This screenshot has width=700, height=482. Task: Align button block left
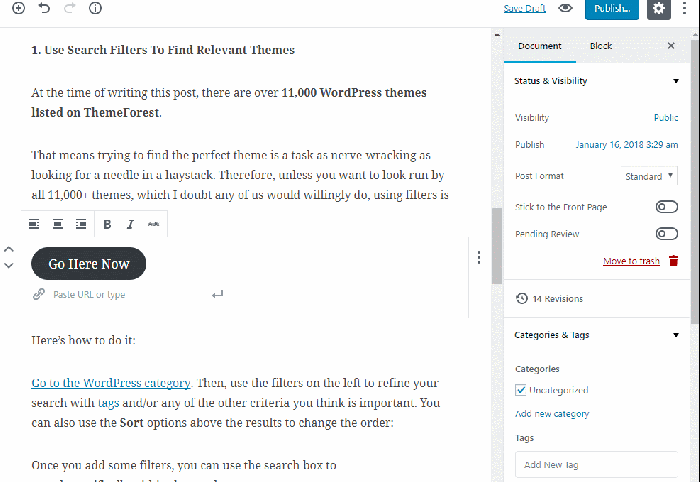[x=34, y=224]
